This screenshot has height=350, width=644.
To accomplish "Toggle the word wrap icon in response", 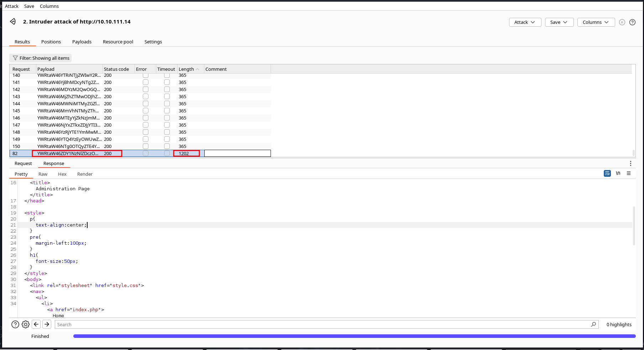I will pyautogui.click(x=607, y=173).
